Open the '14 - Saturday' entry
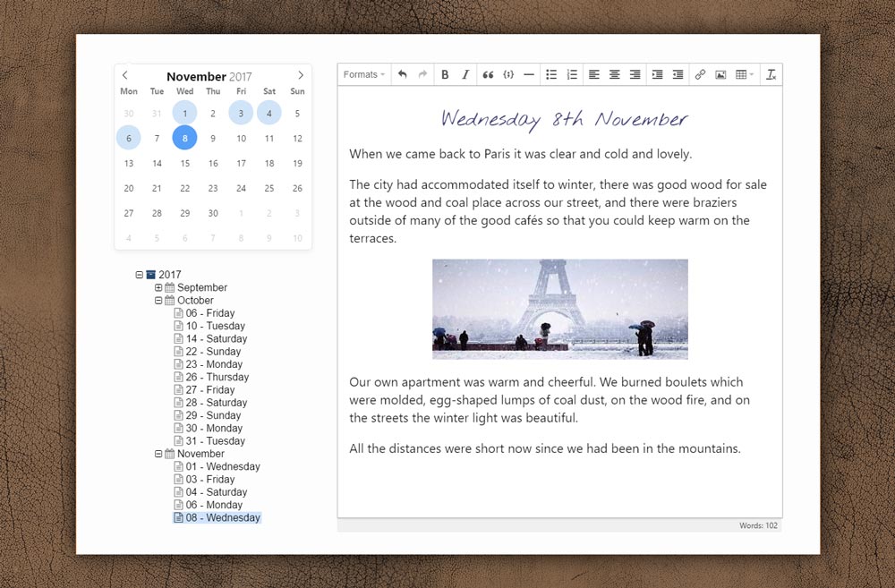Viewport: 895px width, 588px height. (x=210, y=338)
